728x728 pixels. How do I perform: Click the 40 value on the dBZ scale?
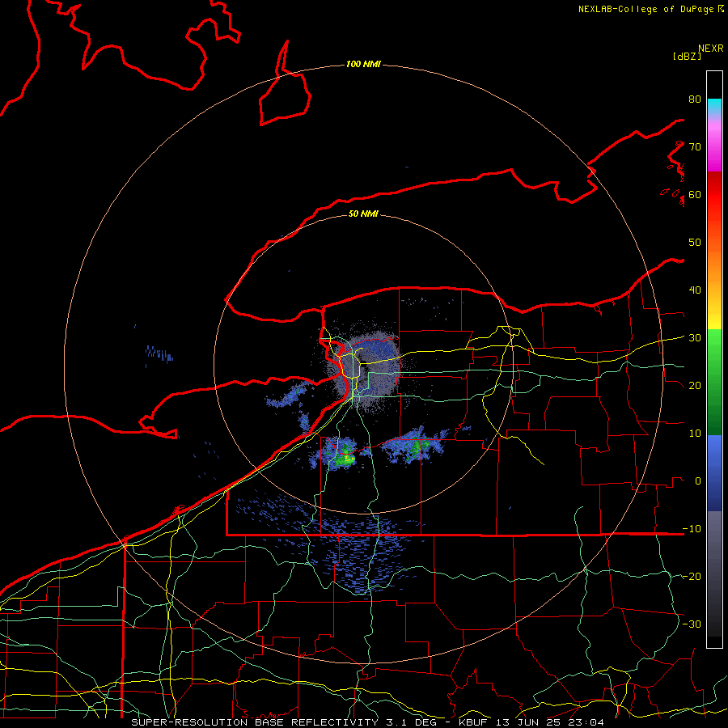[x=695, y=290]
